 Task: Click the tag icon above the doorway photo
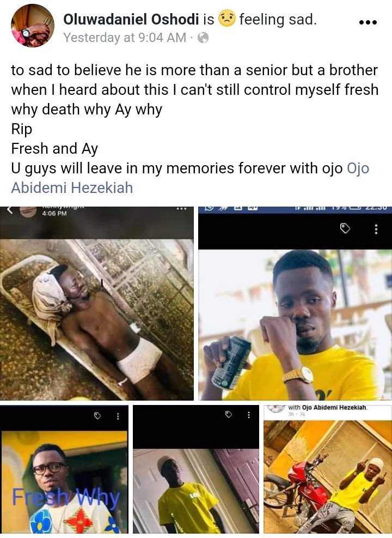point(229,414)
